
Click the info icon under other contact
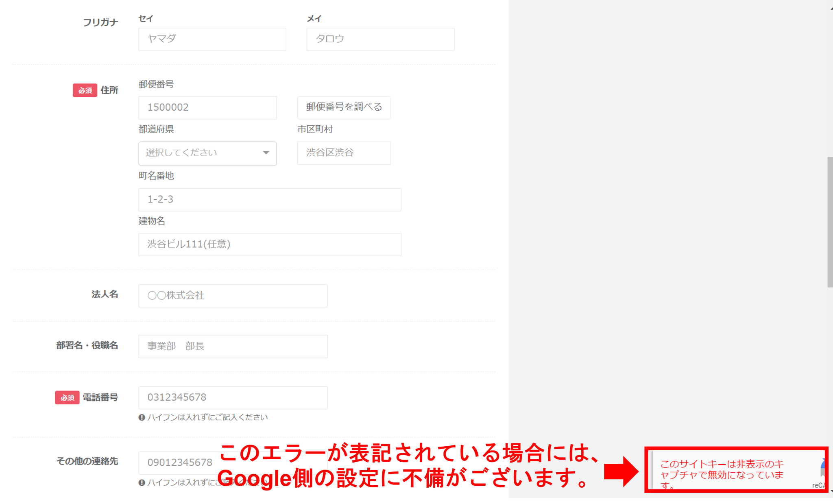click(142, 483)
